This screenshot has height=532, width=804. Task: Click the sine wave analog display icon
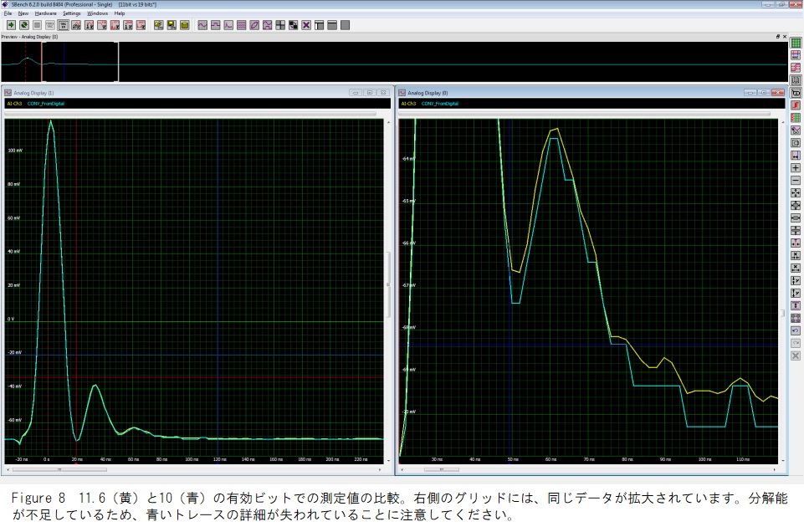(202, 25)
